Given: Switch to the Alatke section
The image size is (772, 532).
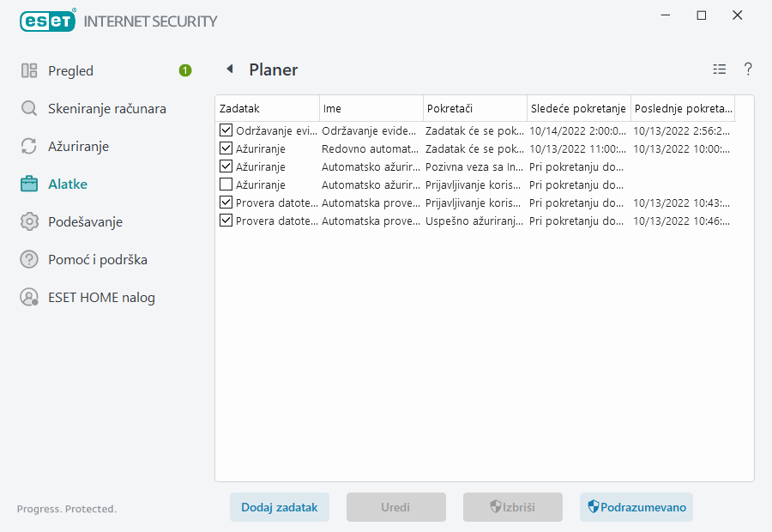Looking at the screenshot, I should point(69,184).
